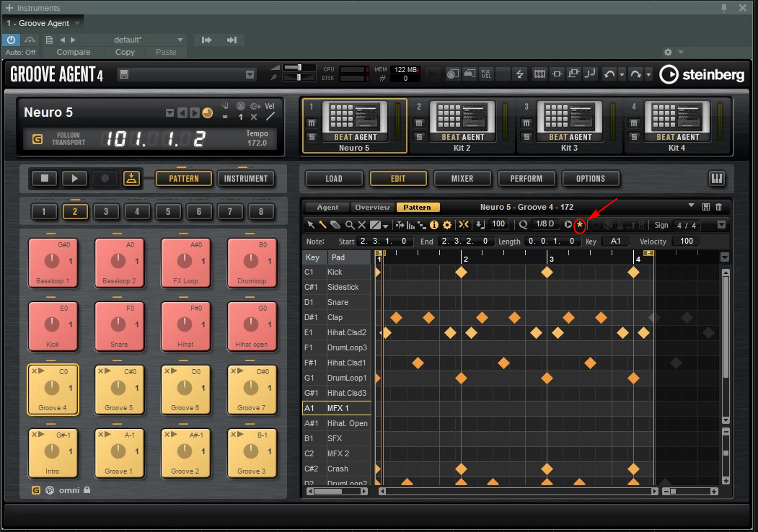Screen dimensions: 758x532
Task: Toggle the snap icon in pattern toolbar
Action: pyautogui.click(x=464, y=225)
